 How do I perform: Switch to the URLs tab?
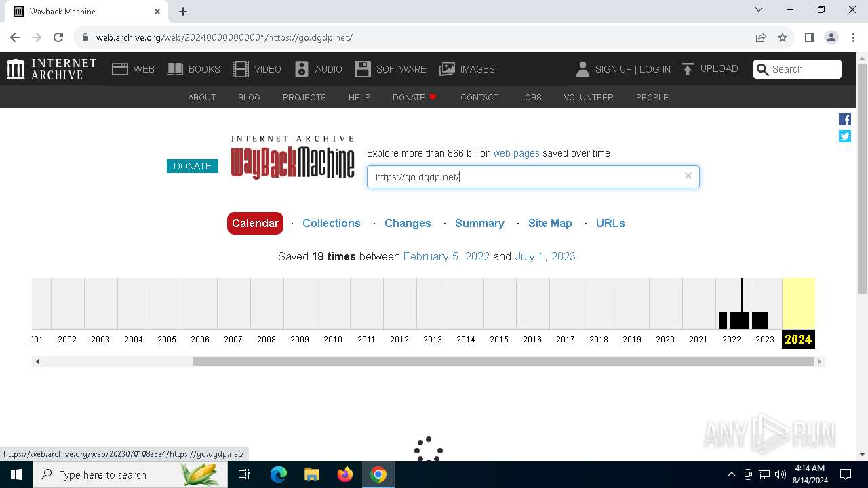(610, 223)
